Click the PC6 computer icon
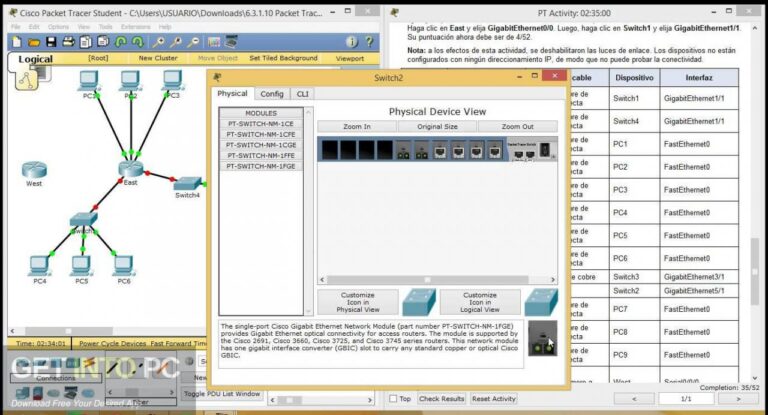Image resolution: width=768 pixels, height=415 pixels. tap(123, 266)
